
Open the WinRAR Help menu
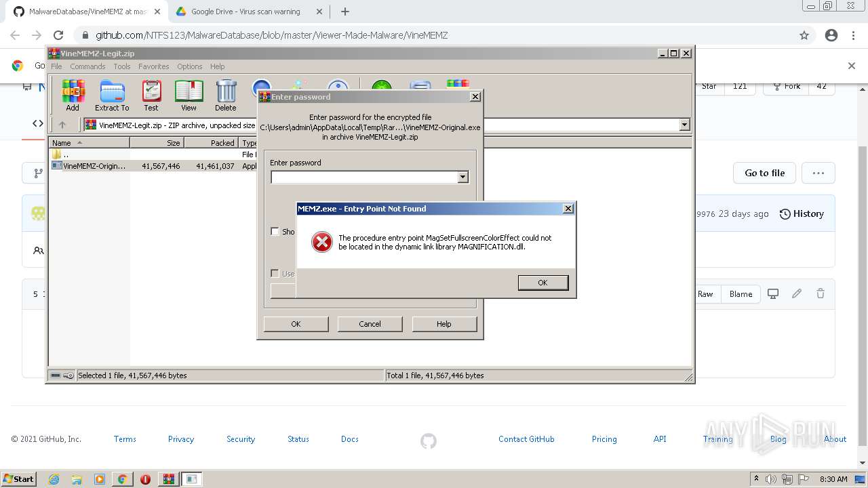(217, 66)
